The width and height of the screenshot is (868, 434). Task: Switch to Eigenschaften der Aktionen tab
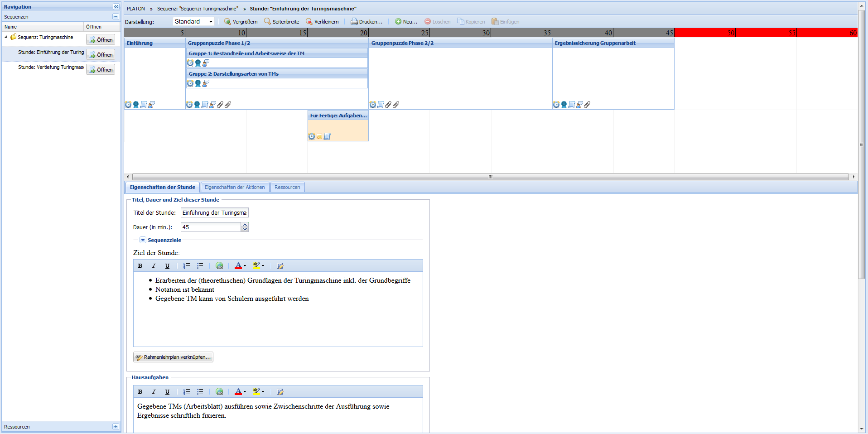235,187
